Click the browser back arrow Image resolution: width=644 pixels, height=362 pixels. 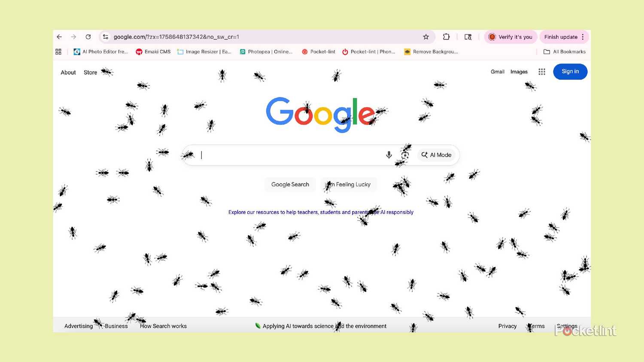59,37
